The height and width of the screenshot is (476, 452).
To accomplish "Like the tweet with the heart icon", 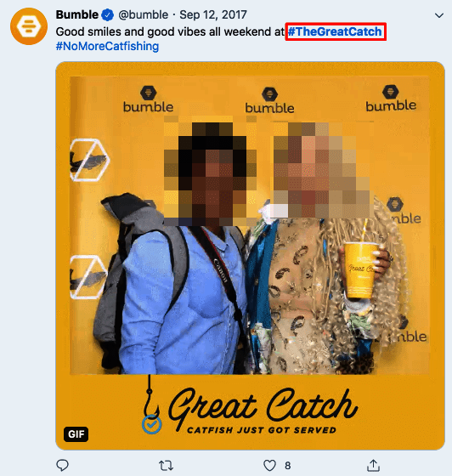I will [269, 465].
